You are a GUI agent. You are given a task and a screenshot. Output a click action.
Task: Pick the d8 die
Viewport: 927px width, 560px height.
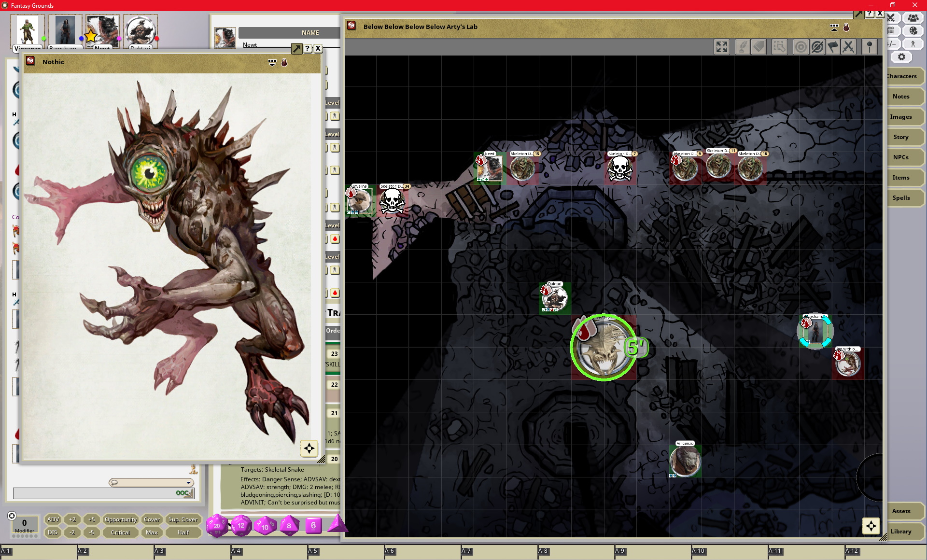point(289,525)
